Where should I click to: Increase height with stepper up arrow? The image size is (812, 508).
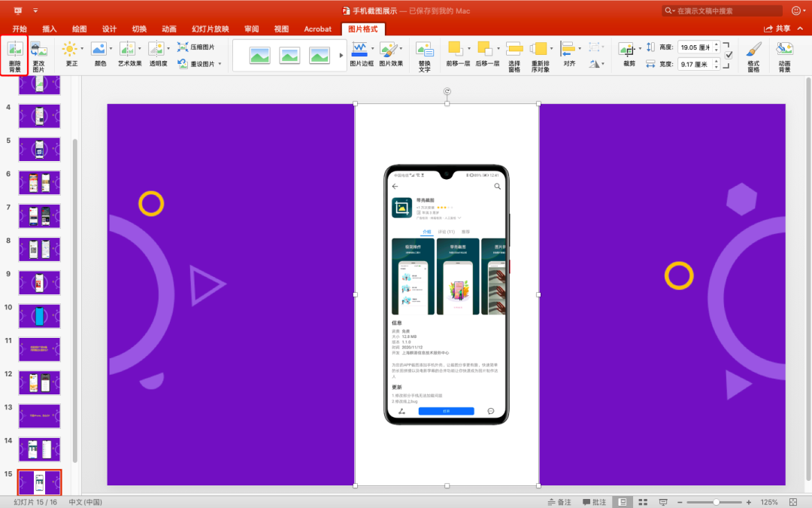(x=717, y=44)
